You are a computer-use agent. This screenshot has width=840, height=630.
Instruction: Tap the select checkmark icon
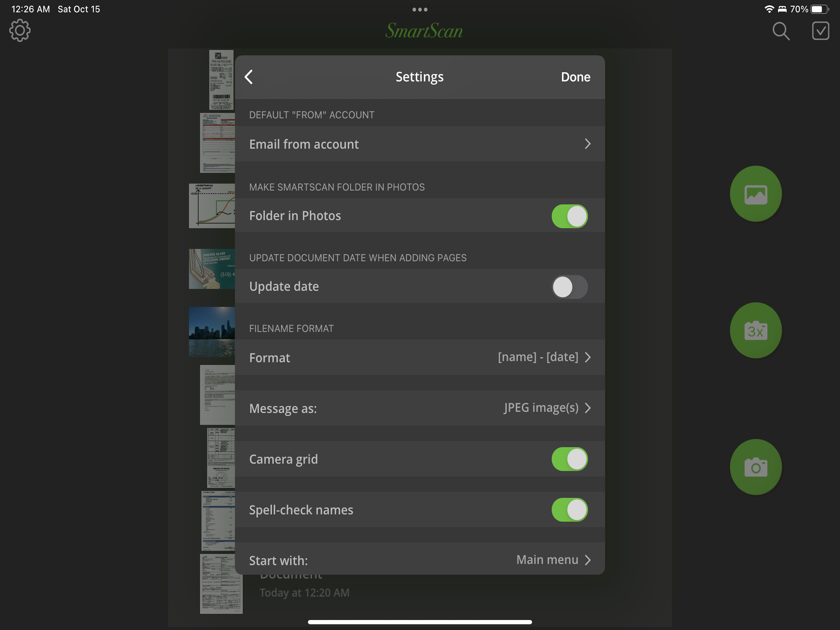click(x=820, y=31)
